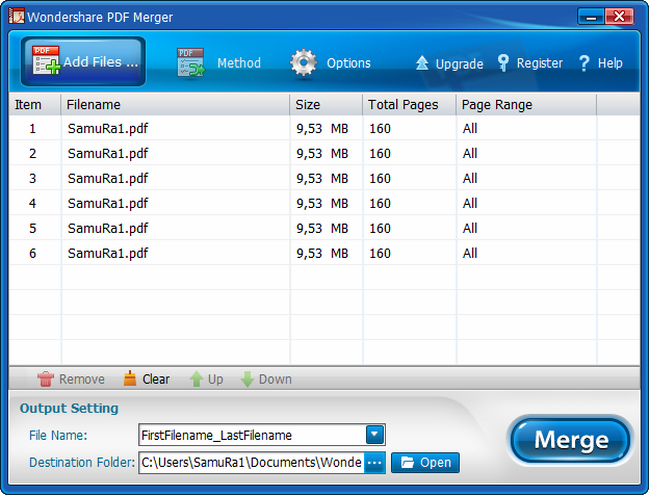Click the Add Files PDF icon
The height and width of the screenshot is (496, 650).
[46, 61]
